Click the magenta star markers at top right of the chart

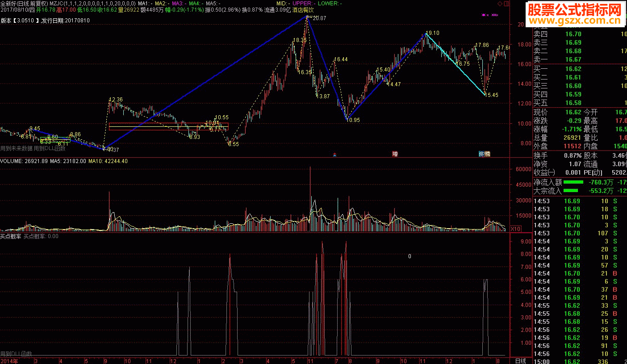tap(490, 15)
